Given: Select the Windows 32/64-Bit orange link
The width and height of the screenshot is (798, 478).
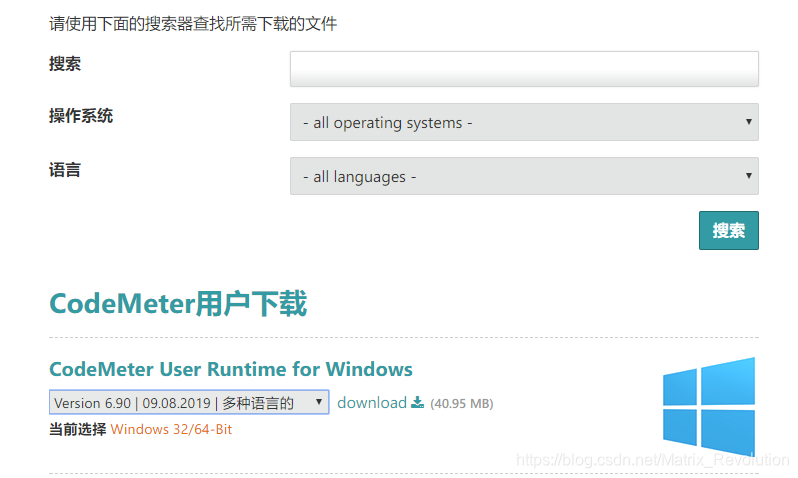Looking at the screenshot, I should tap(171, 429).
